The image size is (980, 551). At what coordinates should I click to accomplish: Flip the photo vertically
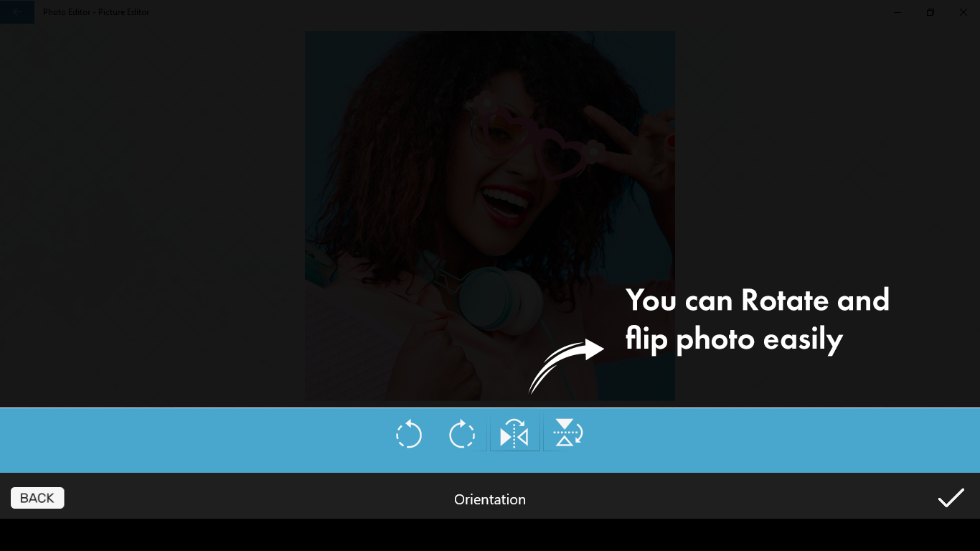[x=567, y=433]
